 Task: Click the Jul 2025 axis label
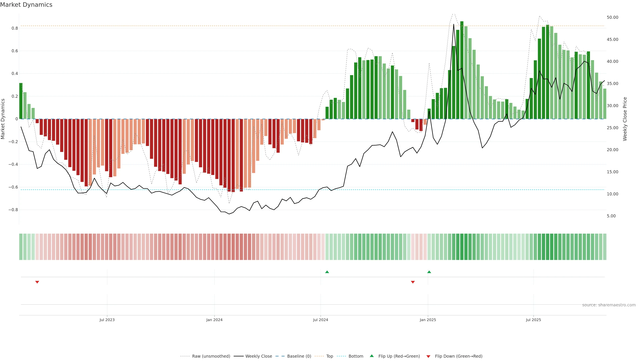point(533,320)
